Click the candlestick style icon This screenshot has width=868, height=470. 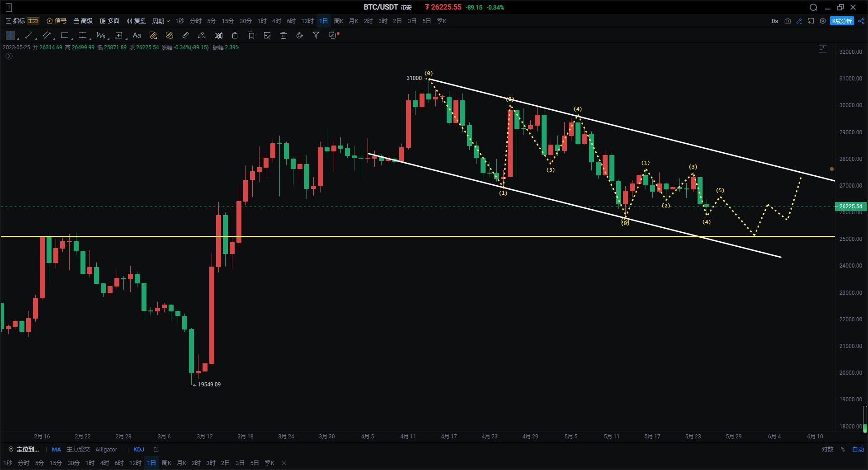click(x=218, y=35)
